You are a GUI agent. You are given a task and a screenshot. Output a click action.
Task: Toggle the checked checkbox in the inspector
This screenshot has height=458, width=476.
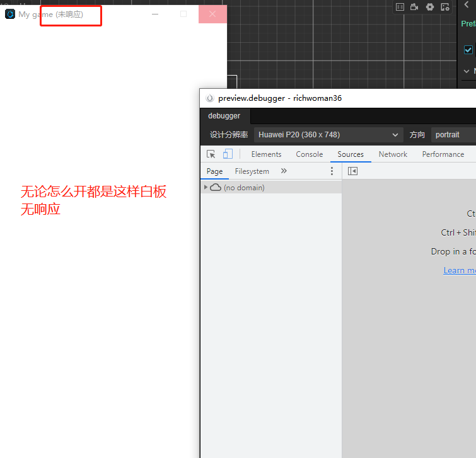pyautogui.click(x=468, y=50)
